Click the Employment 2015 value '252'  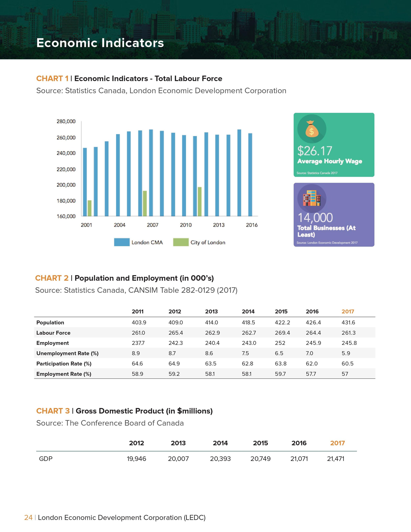click(280, 343)
